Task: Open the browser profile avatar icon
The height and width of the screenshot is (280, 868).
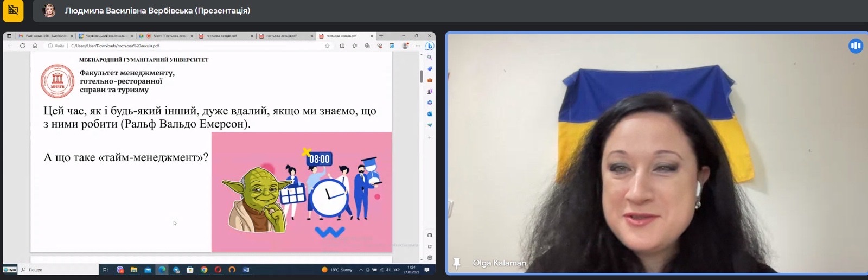Action: 405,46
